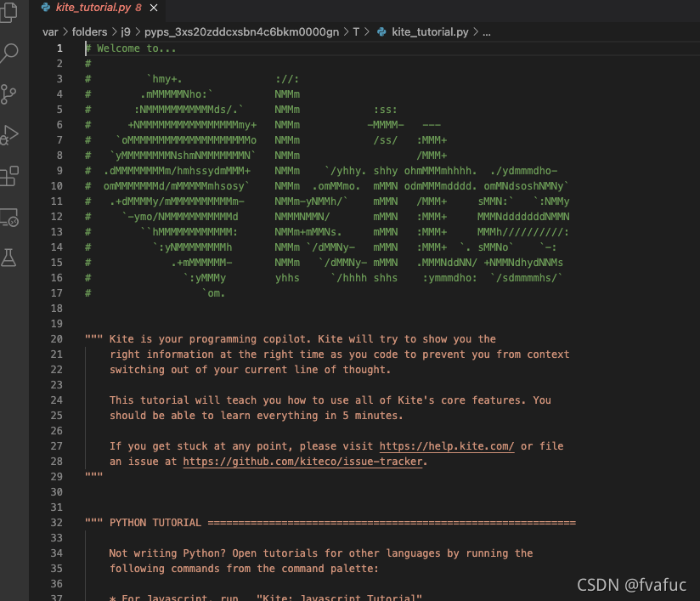Close the kite_tutorial.py tab
Screen dimensions: 700x601
point(154,8)
